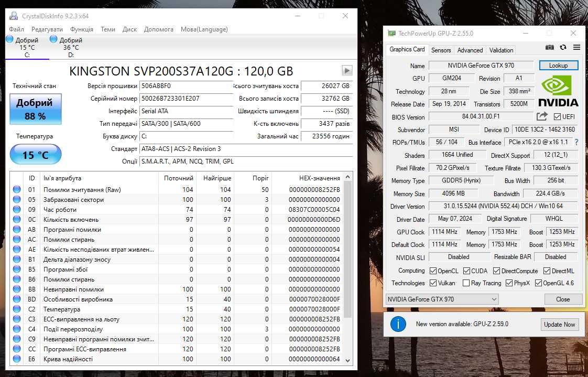The width and height of the screenshot is (588, 377).
Task: Open the GPU-Z hamburger menu
Action: pyautogui.click(x=577, y=47)
